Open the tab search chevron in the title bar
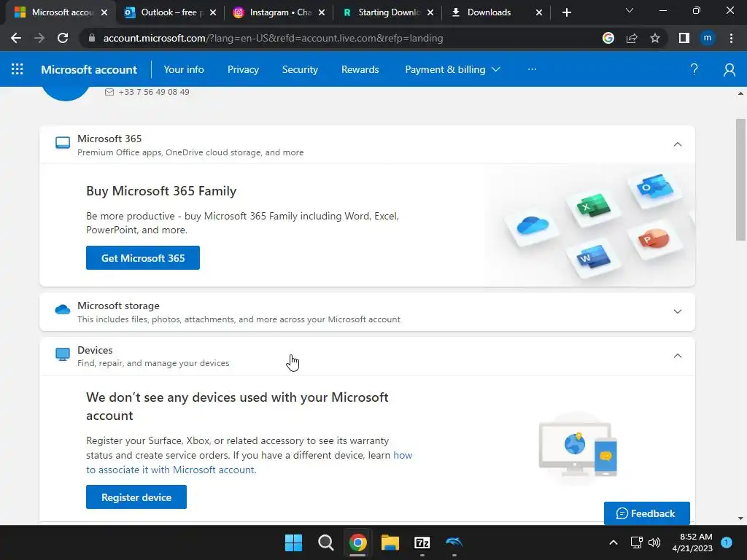Image resolution: width=747 pixels, height=560 pixels. 630,10
